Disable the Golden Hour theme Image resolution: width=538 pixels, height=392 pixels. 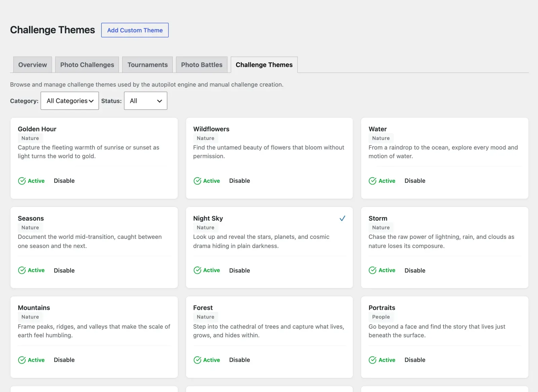[x=64, y=181]
